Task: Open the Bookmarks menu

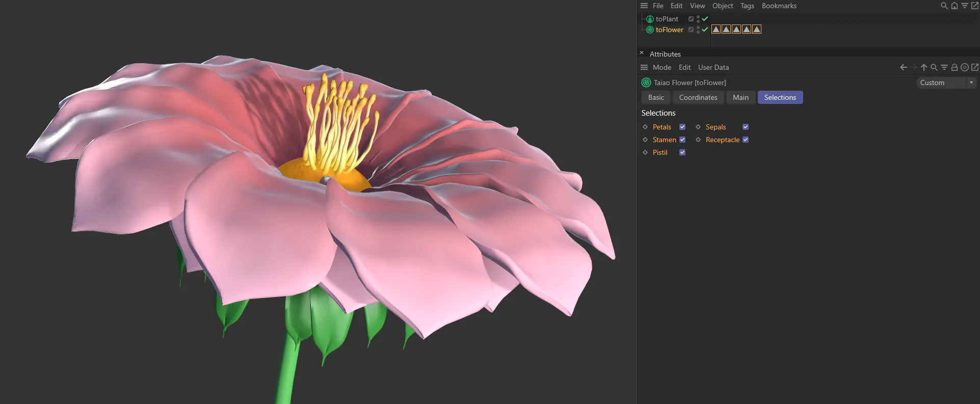Action: (x=779, y=6)
